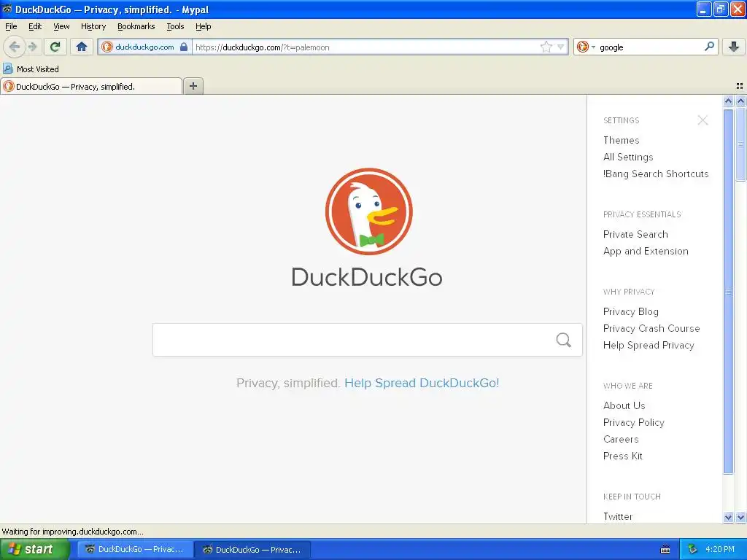Click the side menu scrollbar thumb
747x560 pixels.
point(728,292)
